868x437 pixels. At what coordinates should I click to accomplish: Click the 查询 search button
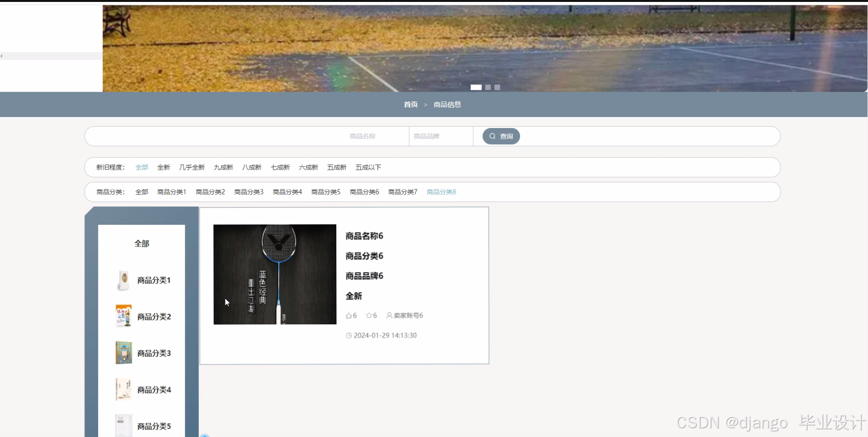click(x=501, y=136)
